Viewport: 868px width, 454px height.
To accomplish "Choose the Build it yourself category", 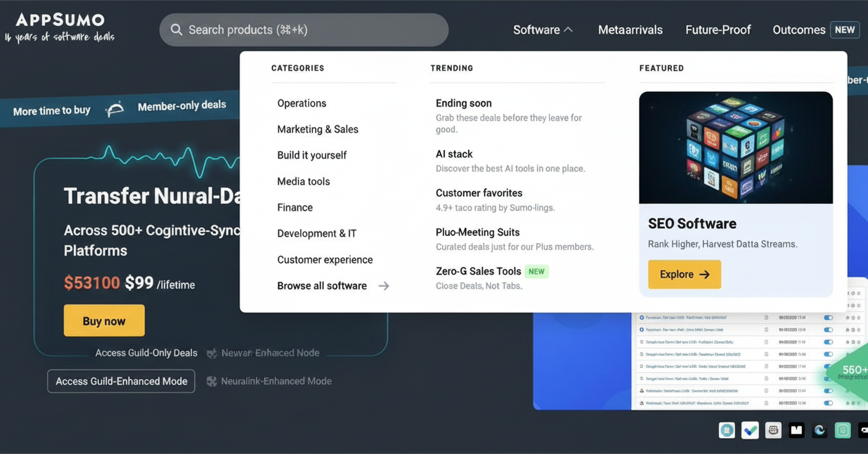I will point(312,155).
